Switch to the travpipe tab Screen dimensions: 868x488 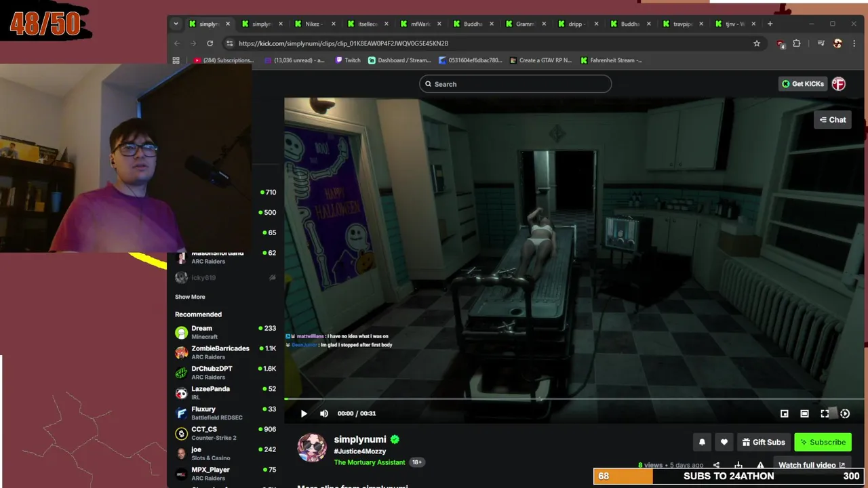682,24
